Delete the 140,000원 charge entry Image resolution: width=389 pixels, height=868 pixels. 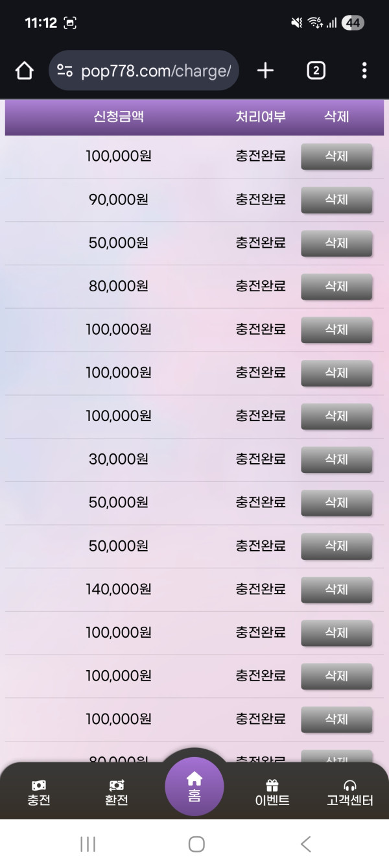336,590
